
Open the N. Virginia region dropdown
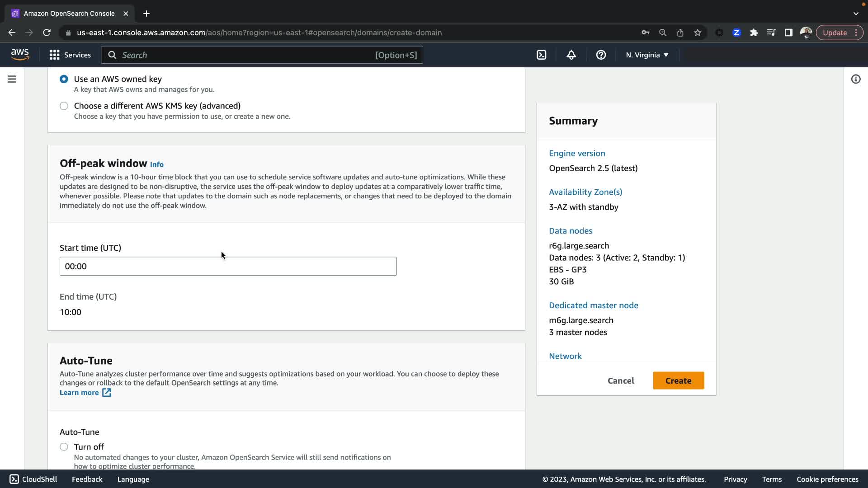pos(647,55)
